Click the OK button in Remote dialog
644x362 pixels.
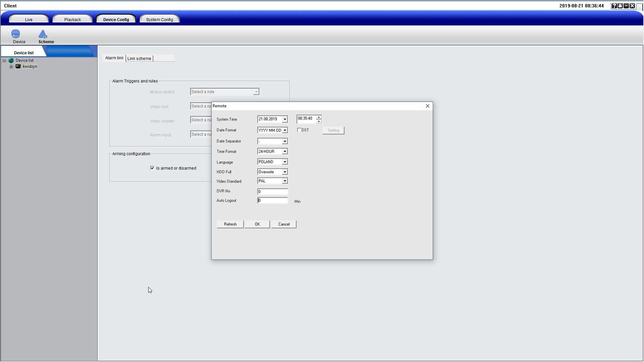pos(257,224)
